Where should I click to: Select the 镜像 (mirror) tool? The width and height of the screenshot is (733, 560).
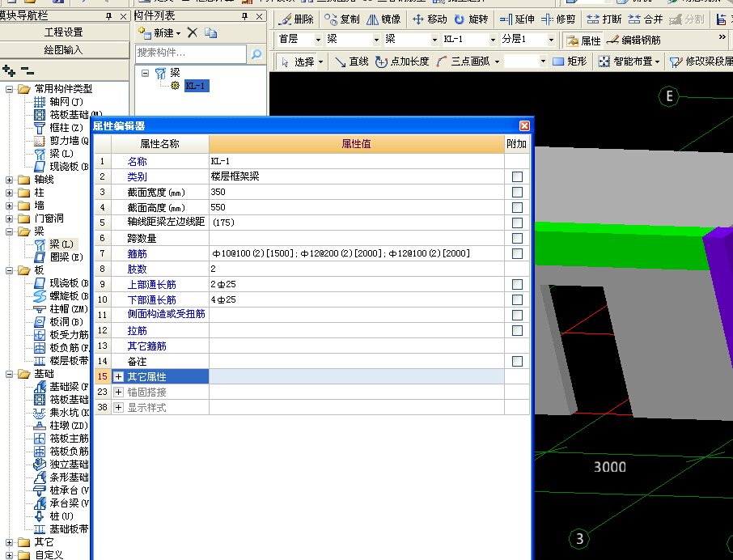tap(383, 19)
